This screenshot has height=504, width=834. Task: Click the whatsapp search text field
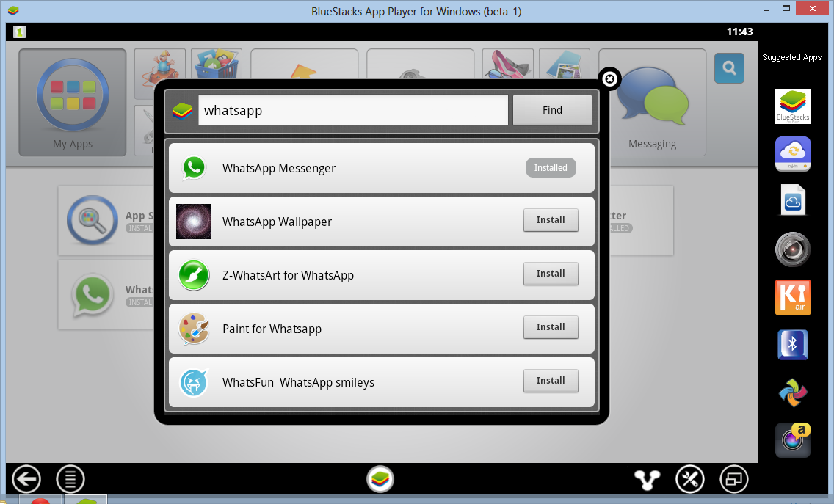(352, 110)
